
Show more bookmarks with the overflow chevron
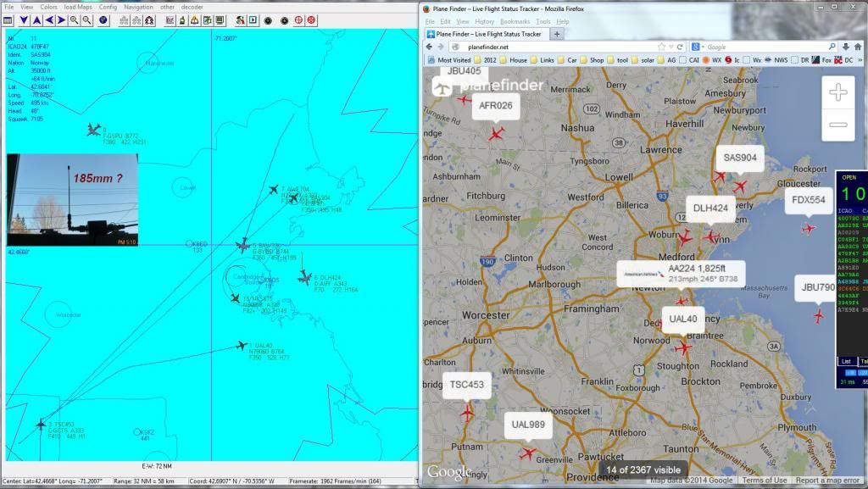pyautogui.click(x=860, y=59)
